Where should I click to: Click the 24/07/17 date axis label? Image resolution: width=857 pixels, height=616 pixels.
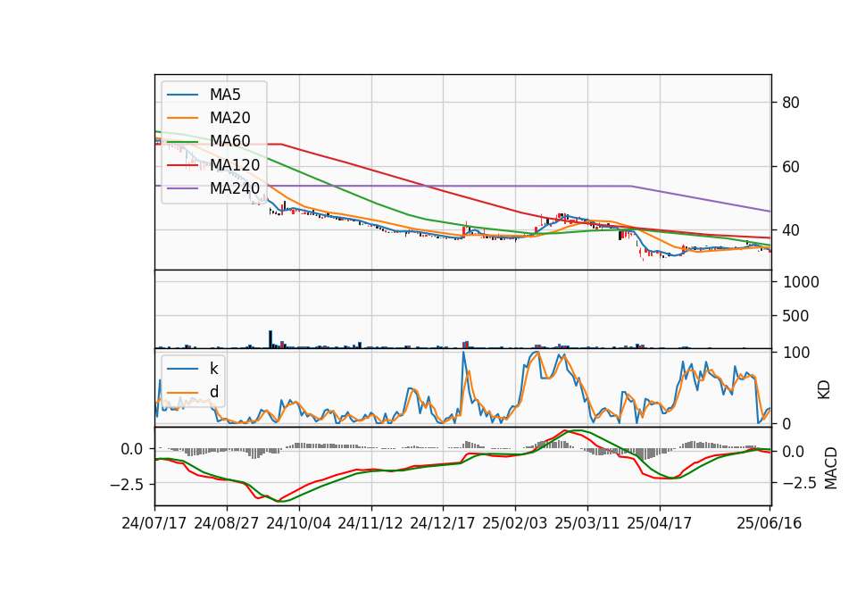[x=154, y=523]
